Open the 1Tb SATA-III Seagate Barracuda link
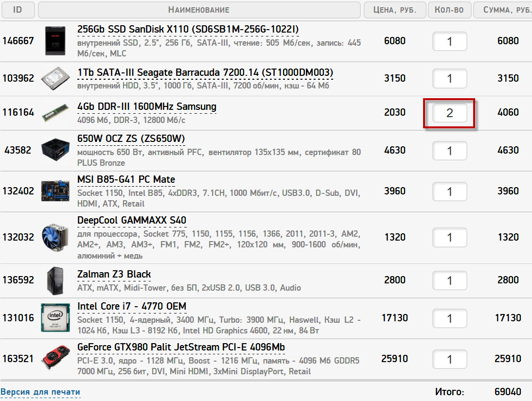The height and width of the screenshot is (401, 532). [x=205, y=72]
